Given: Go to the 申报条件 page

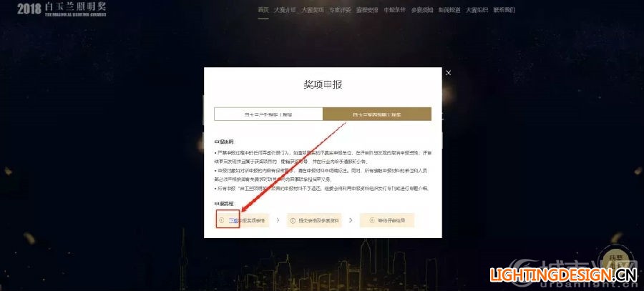Looking at the screenshot, I should pyautogui.click(x=395, y=10).
